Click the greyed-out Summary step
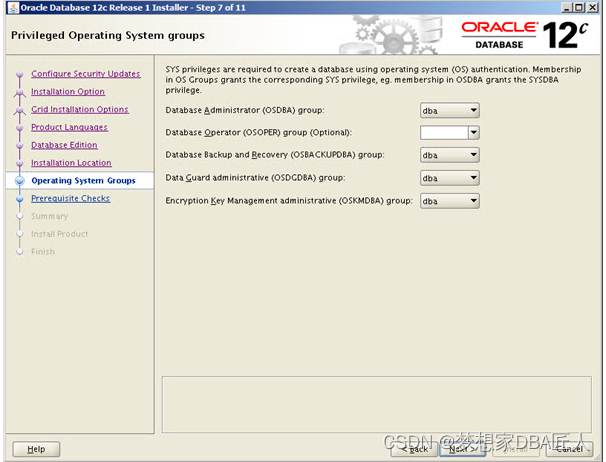Image resolution: width=606 pixels, height=462 pixels. [49, 216]
